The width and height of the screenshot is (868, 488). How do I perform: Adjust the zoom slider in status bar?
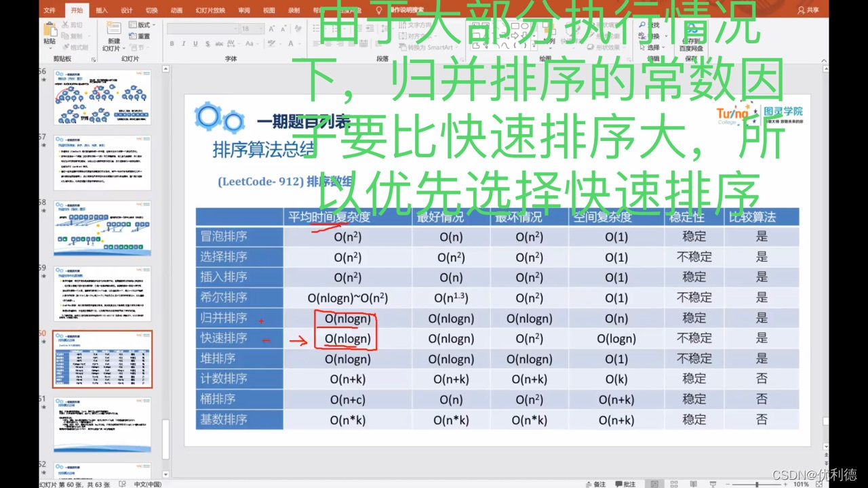(x=757, y=484)
